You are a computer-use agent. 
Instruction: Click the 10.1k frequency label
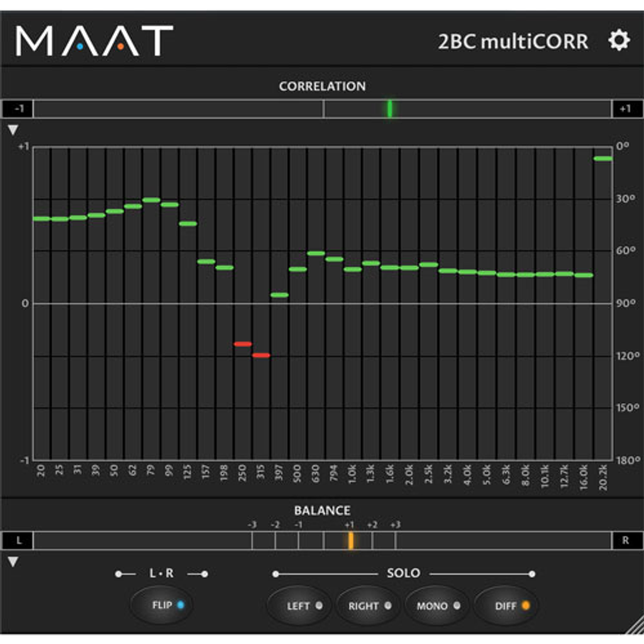tap(545, 476)
